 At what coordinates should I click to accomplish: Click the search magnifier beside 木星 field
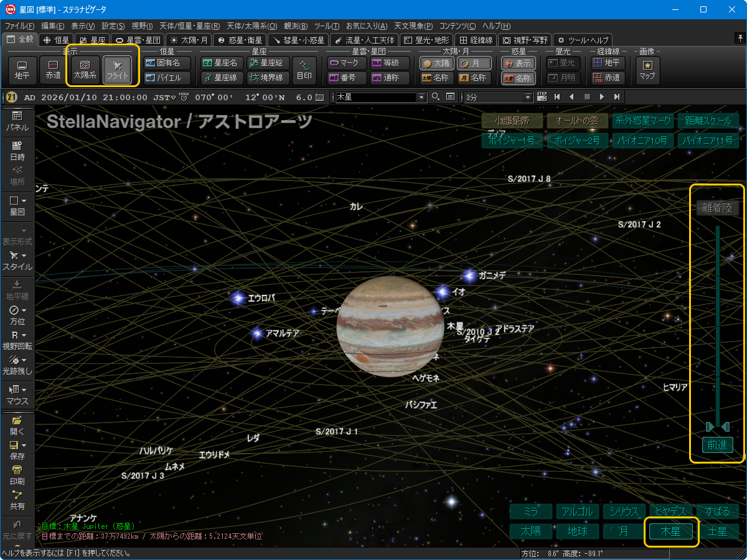(436, 97)
